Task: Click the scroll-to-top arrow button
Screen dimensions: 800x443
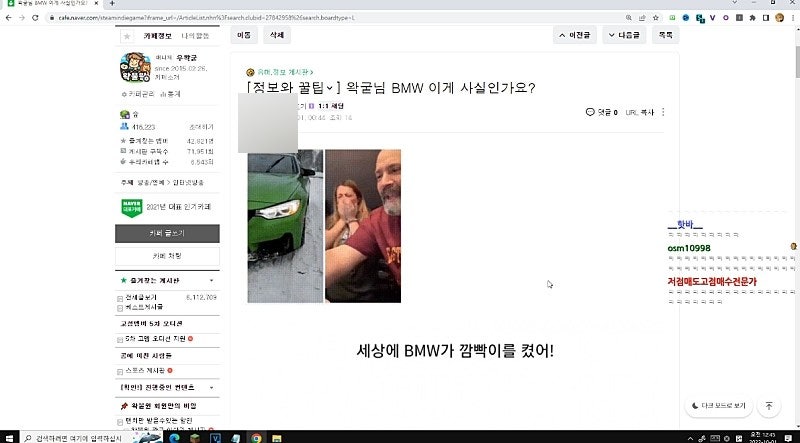Action: [769, 406]
